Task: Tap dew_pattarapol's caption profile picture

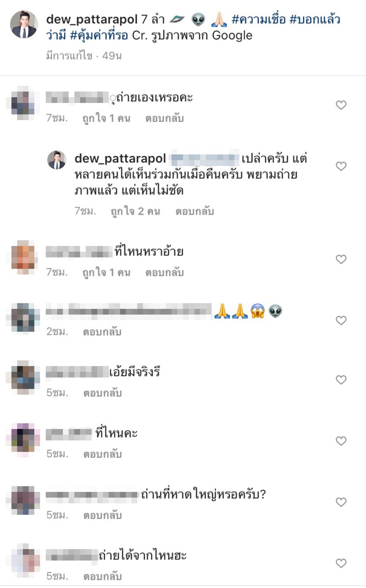Action: (24, 24)
